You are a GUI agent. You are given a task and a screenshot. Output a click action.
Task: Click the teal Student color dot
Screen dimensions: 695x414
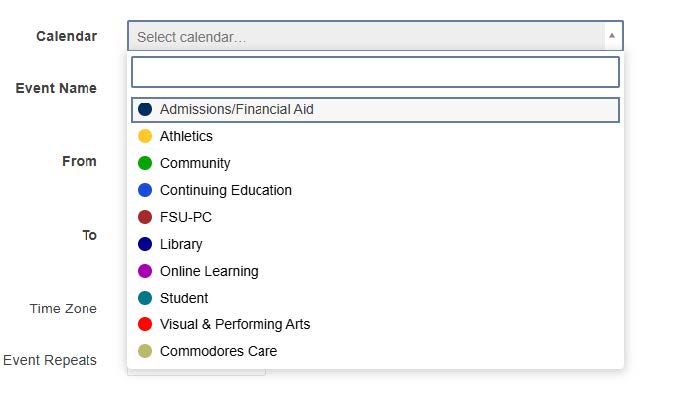(145, 299)
